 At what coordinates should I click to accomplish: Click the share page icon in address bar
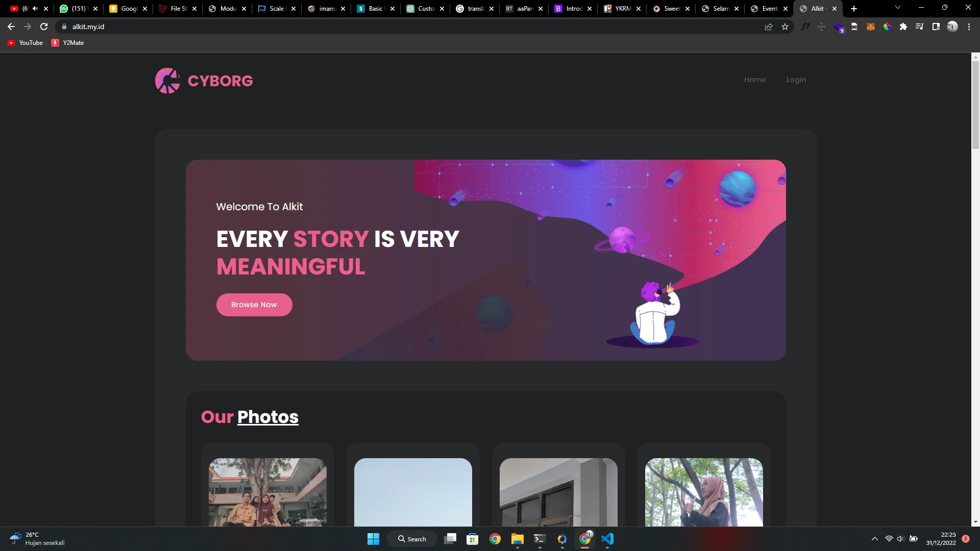tap(769, 27)
